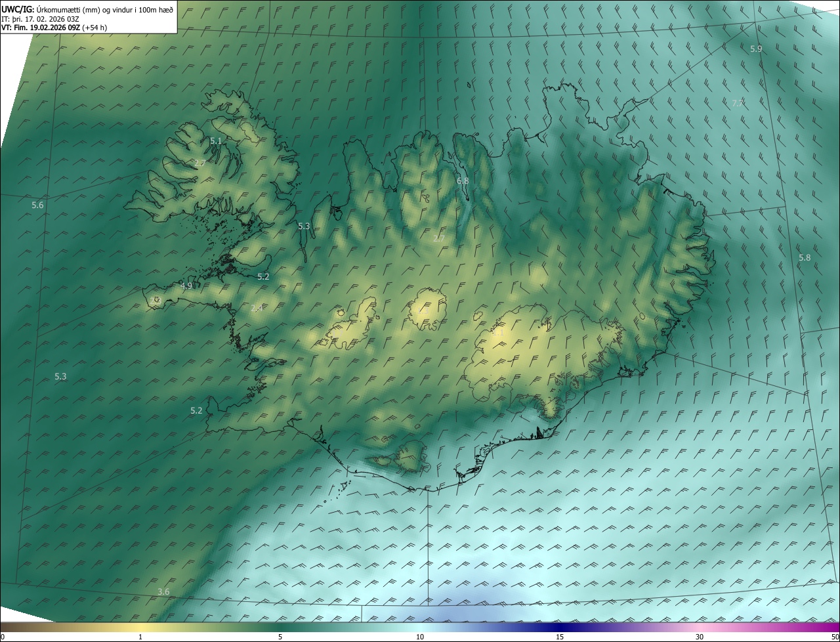This screenshot has width=840, height=642.
Task: Click the pink segment of the color bar
Action: pos(700,628)
